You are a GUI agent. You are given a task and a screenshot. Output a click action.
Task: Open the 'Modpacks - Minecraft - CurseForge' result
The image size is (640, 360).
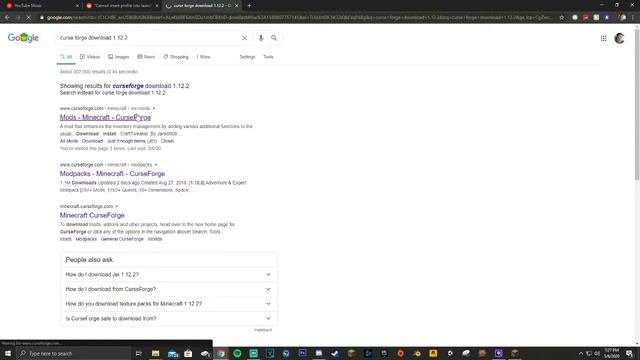click(112, 174)
